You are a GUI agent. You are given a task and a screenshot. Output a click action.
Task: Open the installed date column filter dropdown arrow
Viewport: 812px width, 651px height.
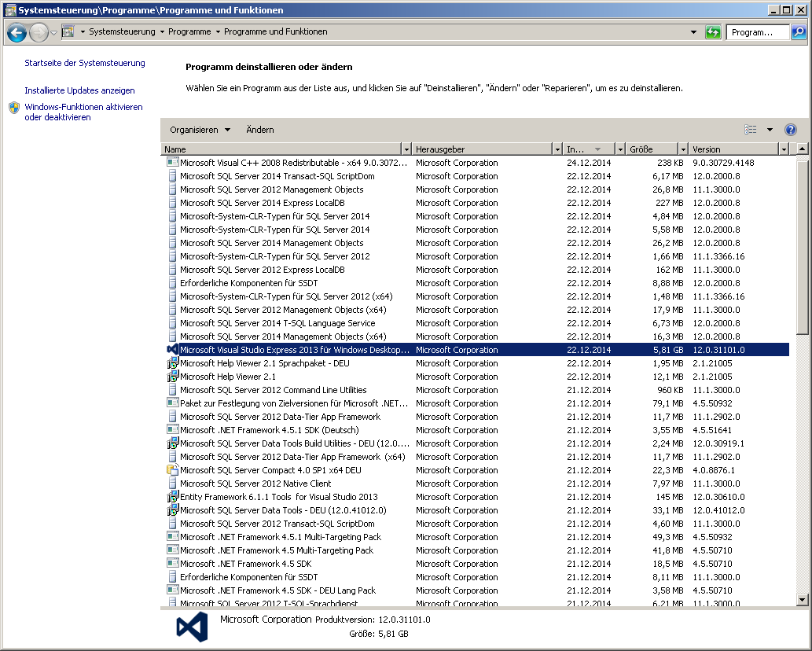coord(620,149)
